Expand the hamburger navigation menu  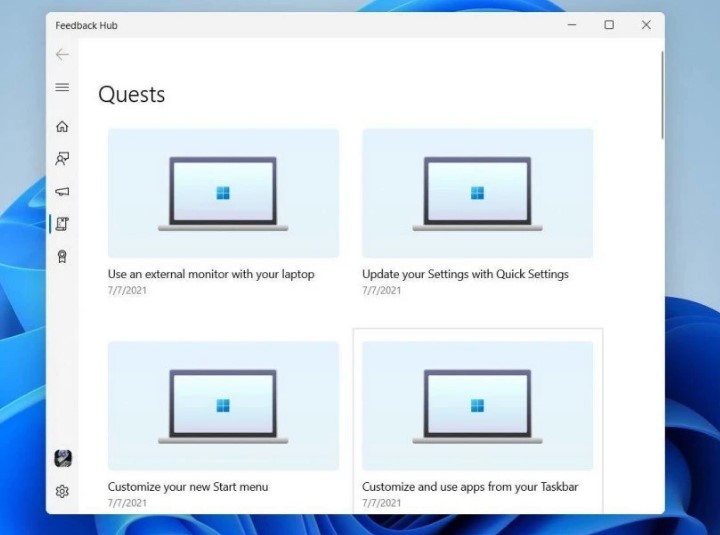pyautogui.click(x=62, y=88)
